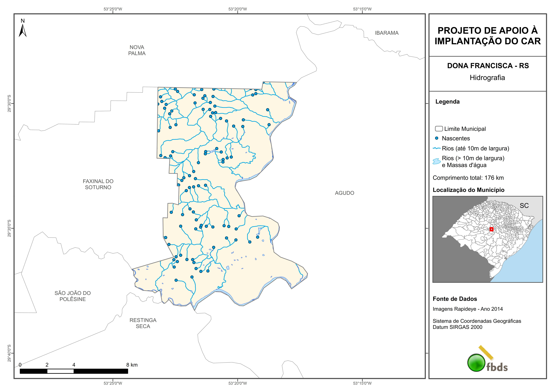This screenshot has height=392, width=554.
Task: Click the SÃO JOÃO DO POLÊSINE label
Action: click(x=73, y=296)
